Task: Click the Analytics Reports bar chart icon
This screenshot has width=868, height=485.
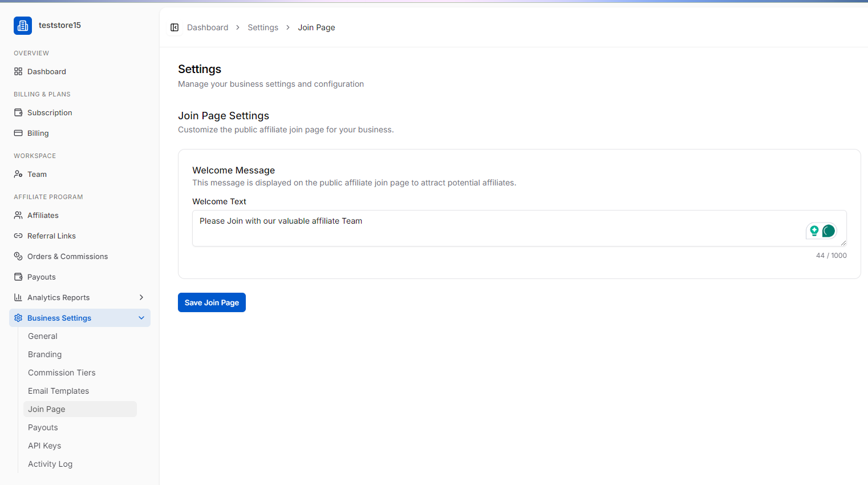Action: pos(18,297)
